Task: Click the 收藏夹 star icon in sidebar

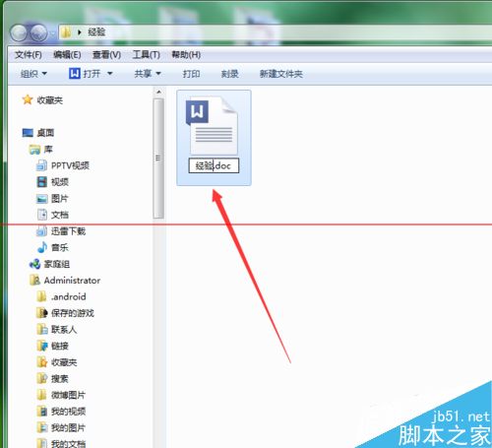Action: (x=28, y=99)
